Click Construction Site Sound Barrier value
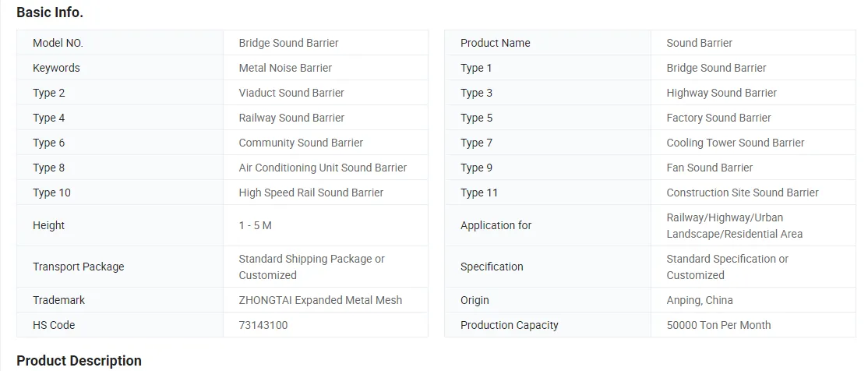 point(743,193)
